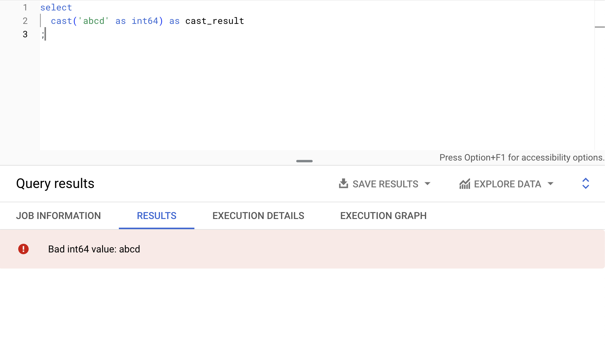Image resolution: width=605 pixels, height=364 pixels.
Task: Switch to the Job Information tab
Action: point(59,216)
